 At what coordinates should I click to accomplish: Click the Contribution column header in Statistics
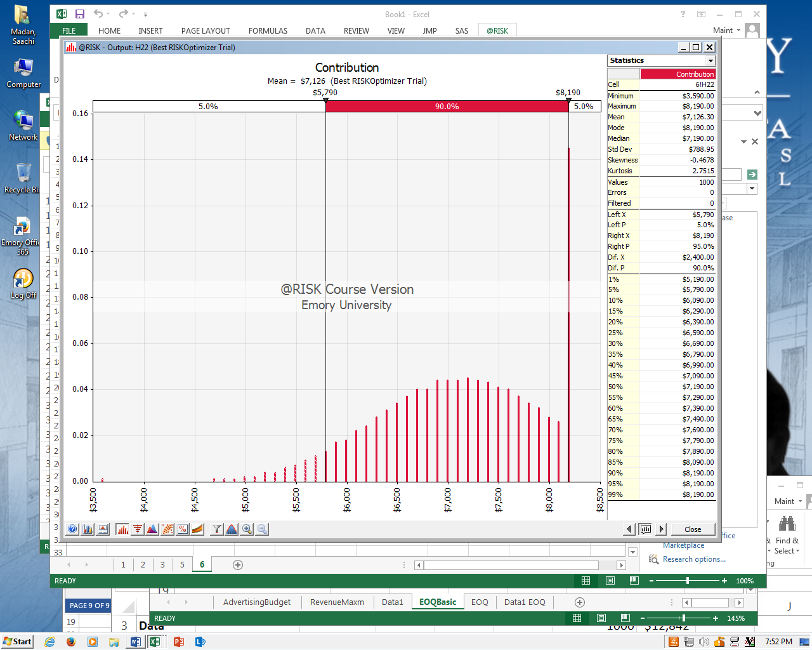[678, 74]
